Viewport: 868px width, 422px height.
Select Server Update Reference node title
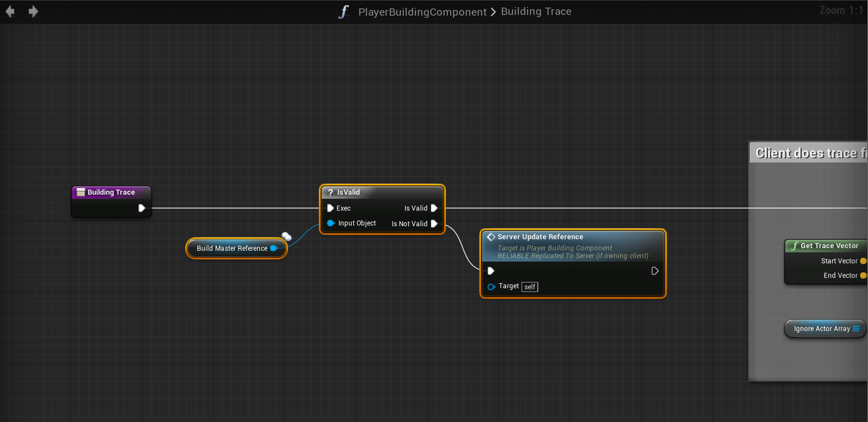point(540,237)
